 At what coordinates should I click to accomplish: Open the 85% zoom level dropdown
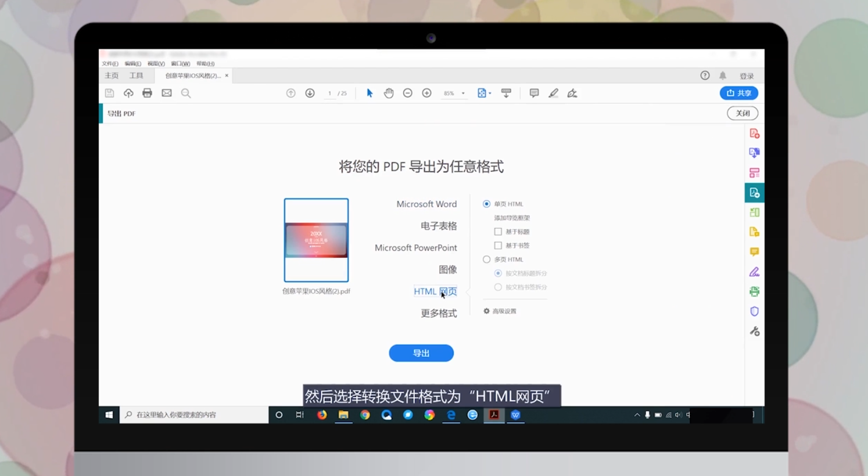(x=463, y=93)
